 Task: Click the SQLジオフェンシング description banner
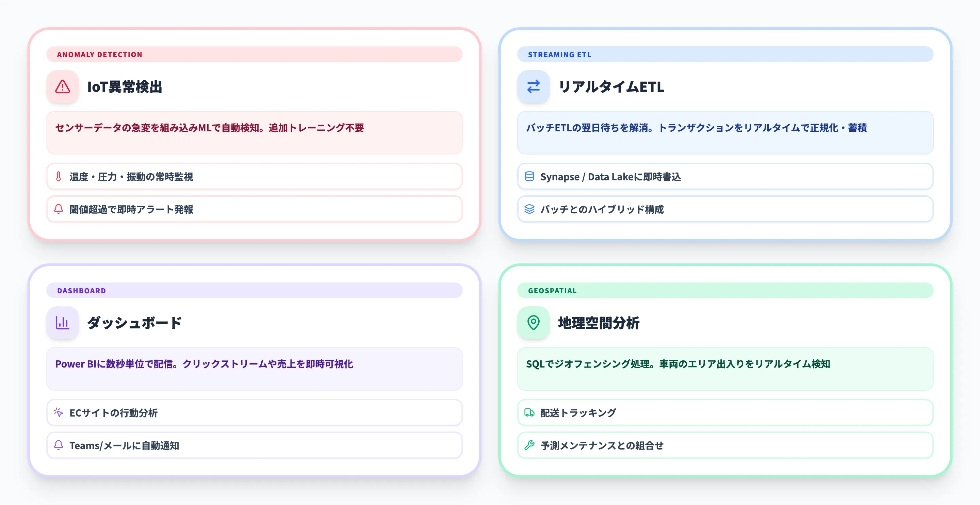pyautogui.click(x=725, y=369)
